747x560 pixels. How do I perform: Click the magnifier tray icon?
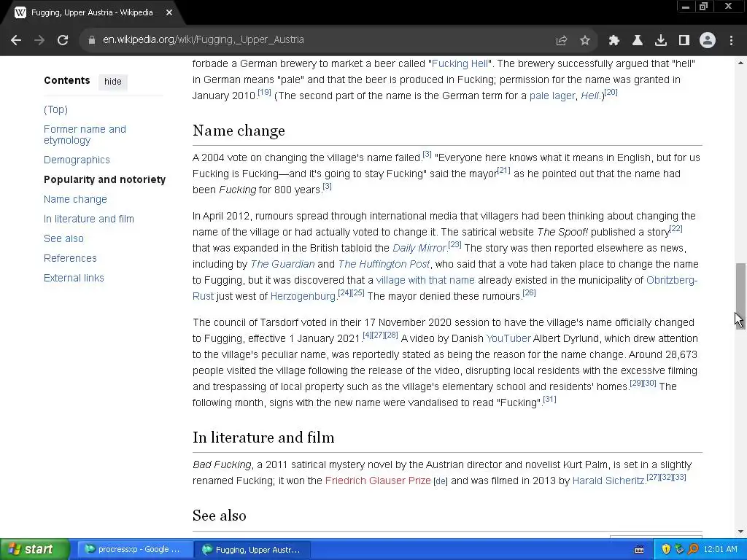tap(693, 550)
